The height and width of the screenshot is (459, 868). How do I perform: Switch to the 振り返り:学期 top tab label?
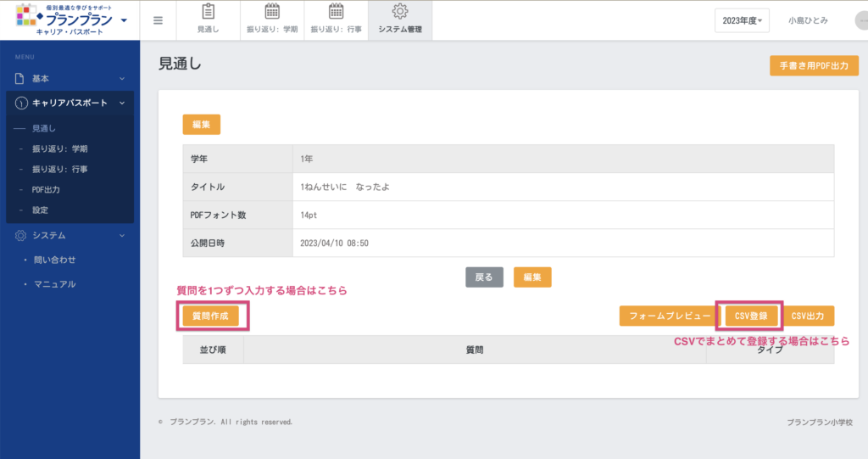pyautogui.click(x=272, y=30)
